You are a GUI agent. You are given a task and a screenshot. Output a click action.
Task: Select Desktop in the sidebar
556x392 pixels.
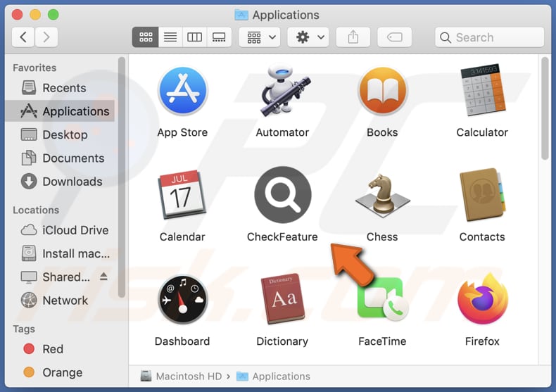tap(61, 134)
